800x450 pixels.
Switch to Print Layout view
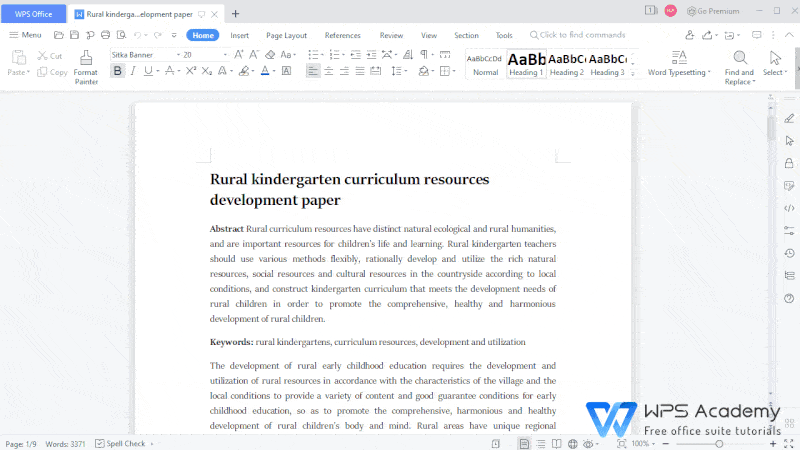[x=524, y=444]
